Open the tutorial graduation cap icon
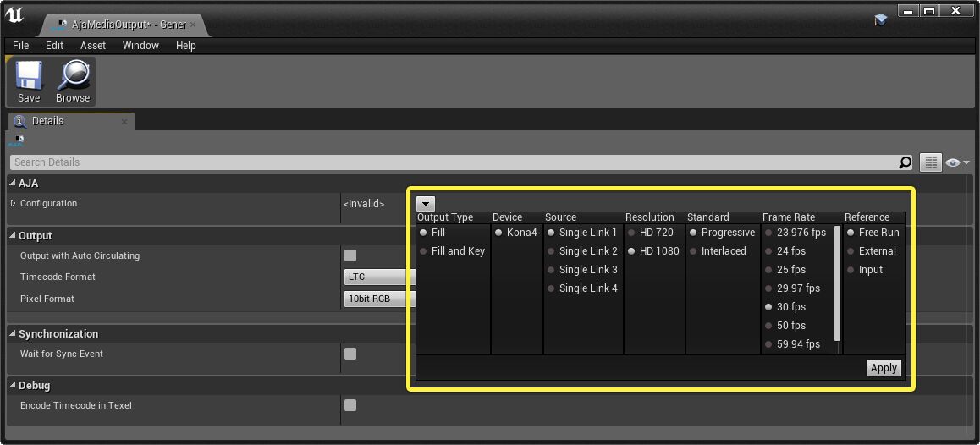This screenshot has width=980, height=445. point(881,20)
